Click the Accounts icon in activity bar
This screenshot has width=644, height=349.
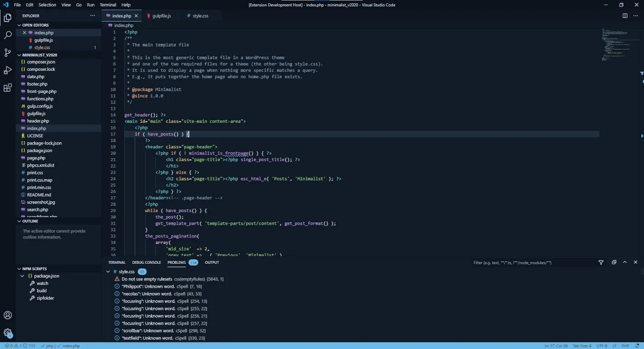(x=8, y=315)
